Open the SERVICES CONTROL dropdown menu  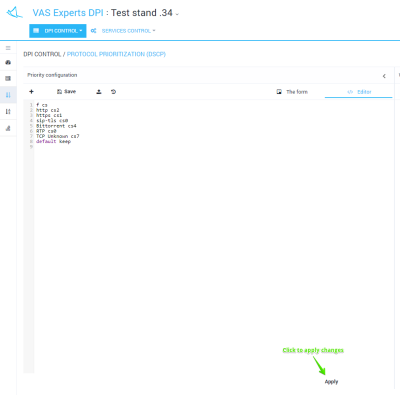[123, 31]
